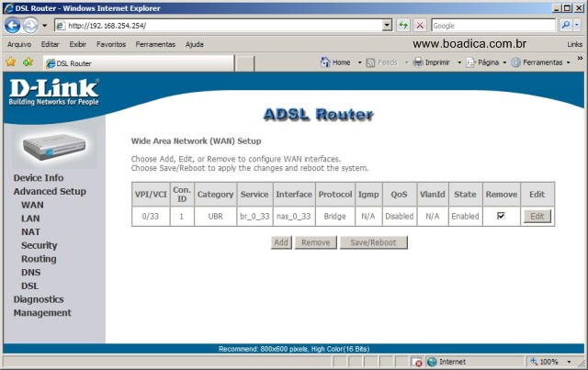Select the DSL Router browser tab

pos(139,63)
